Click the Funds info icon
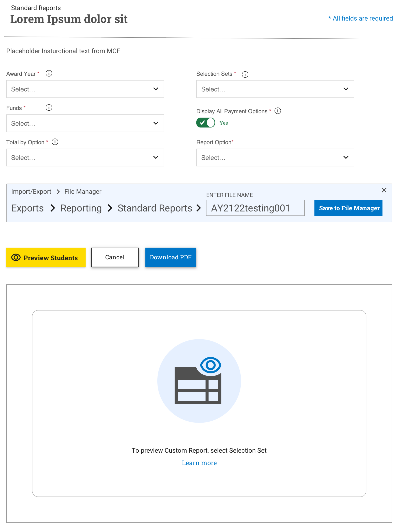Screen dimensions: 398x532 (x=49, y=107)
